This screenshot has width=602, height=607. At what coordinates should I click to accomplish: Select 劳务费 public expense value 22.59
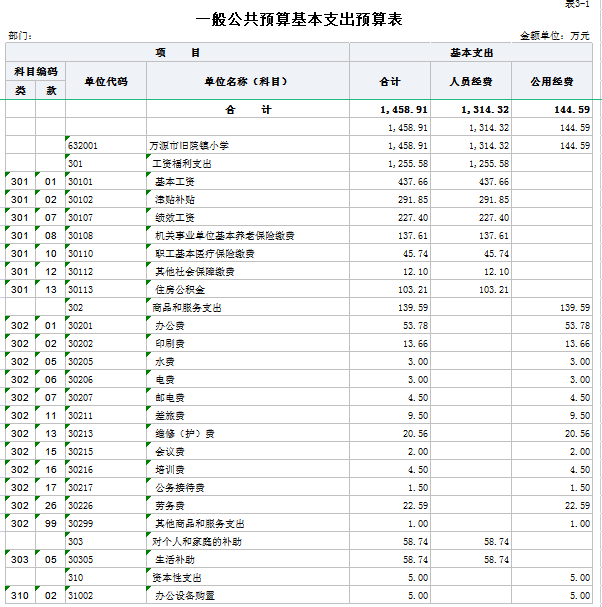tap(552, 506)
